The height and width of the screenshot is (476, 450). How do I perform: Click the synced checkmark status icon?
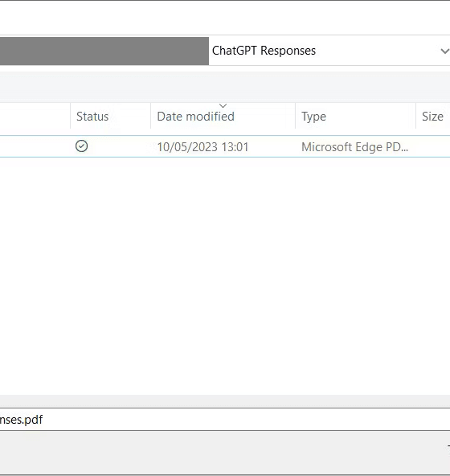81,146
